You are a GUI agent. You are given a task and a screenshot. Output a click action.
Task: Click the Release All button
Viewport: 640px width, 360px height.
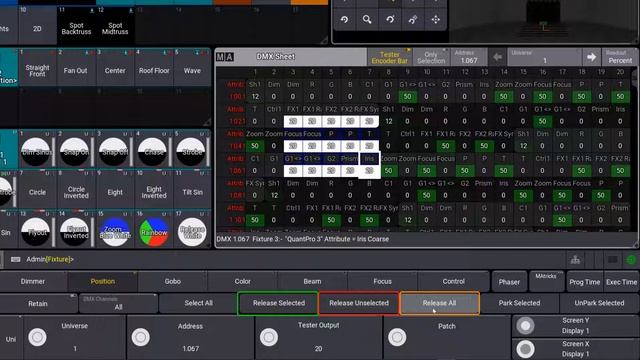tap(439, 303)
